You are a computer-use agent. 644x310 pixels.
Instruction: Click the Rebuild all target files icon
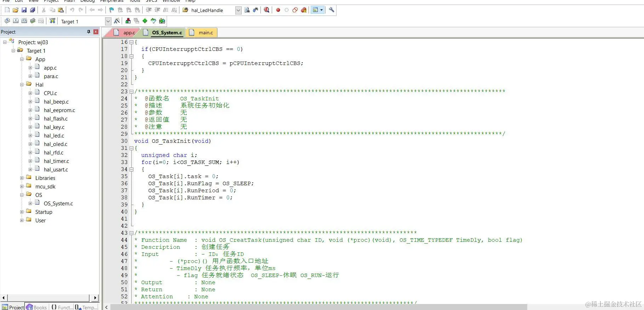coord(24,21)
